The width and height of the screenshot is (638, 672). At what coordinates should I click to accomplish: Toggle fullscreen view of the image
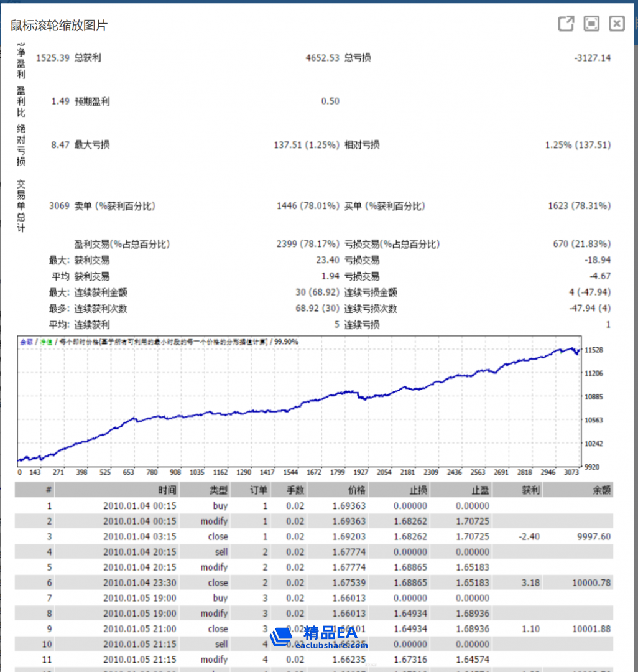[x=591, y=24]
